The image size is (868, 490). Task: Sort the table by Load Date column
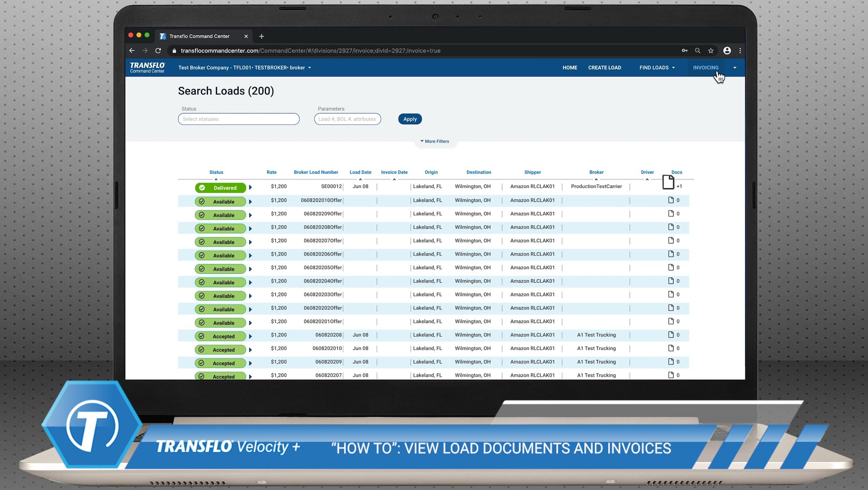pos(360,172)
